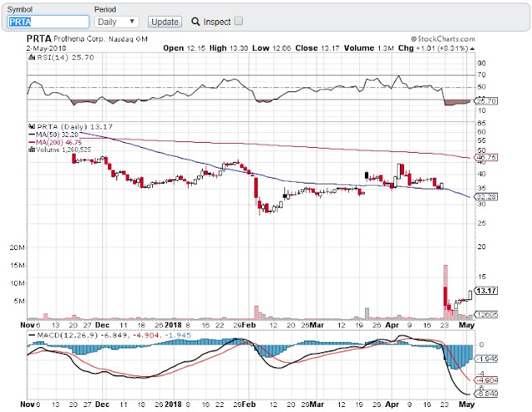This screenshot has width=532, height=412.
Task: Click the magnifier Inspect icon
Action: pos(195,22)
